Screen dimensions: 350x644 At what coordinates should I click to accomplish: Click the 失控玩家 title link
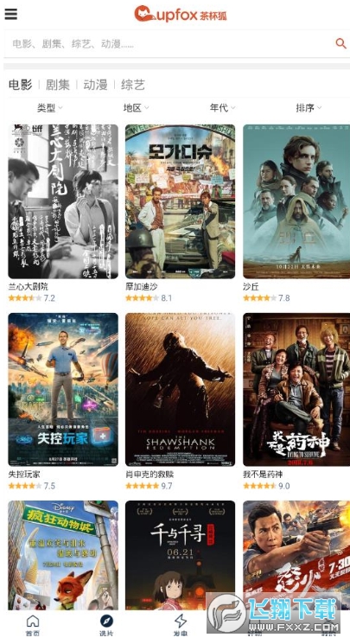tap(24, 475)
